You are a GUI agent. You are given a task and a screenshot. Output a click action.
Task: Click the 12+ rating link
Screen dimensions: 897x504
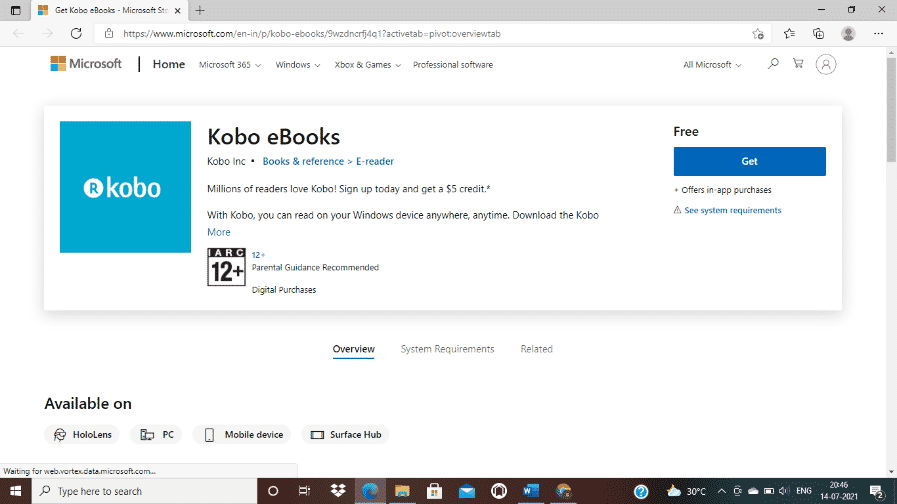(x=258, y=255)
